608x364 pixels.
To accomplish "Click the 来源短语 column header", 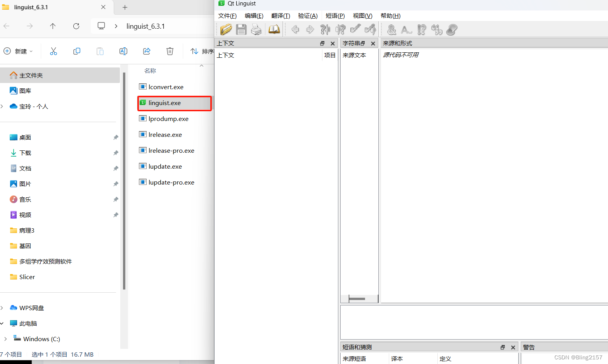I will [x=365, y=359].
